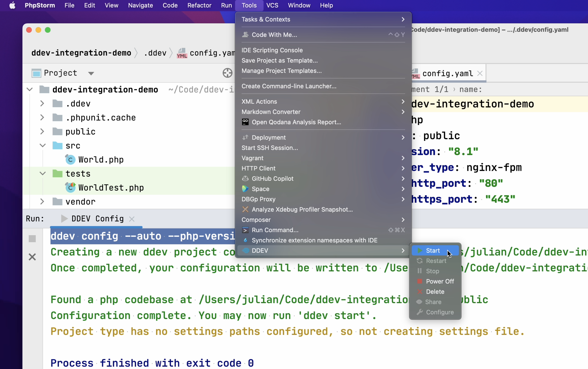Open the Refactor menu
Image resolution: width=588 pixels, height=369 pixels.
click(x=199, y=5)
